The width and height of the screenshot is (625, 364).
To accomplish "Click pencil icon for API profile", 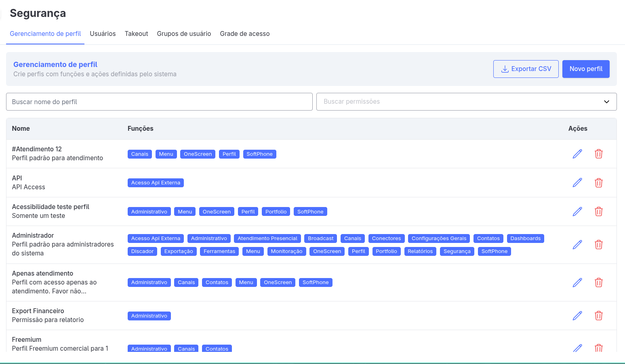I will [x=577, y=183].
